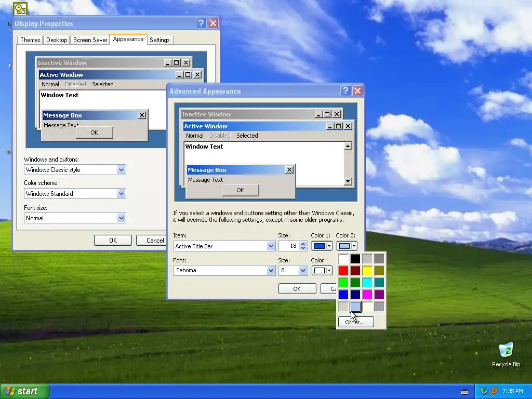Open the Color 2 picker dropdown
Screen dimensions: 532x399
point(347,246)
